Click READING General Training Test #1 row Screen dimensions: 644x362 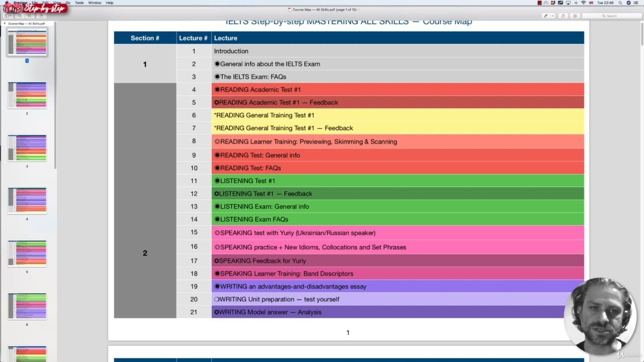click(398, 115)
